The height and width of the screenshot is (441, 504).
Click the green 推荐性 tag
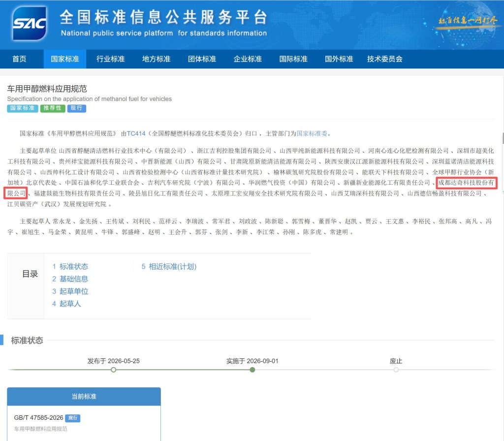[53, 108]
